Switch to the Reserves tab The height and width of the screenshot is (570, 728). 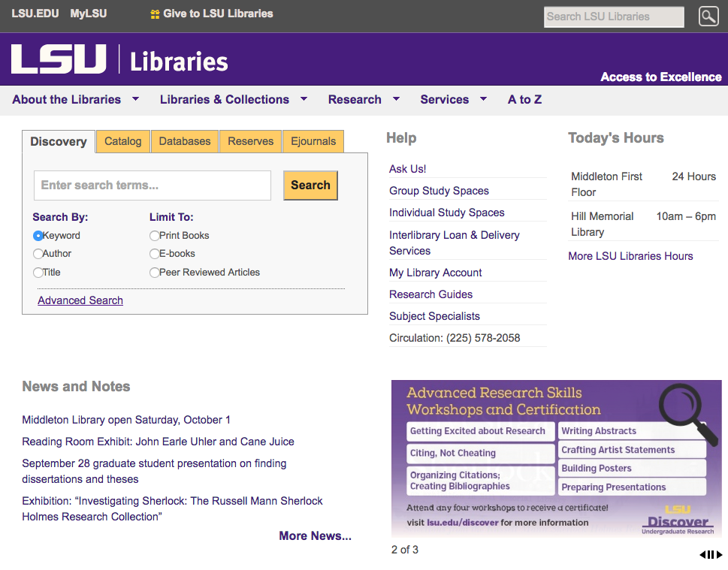pos(251,141)
